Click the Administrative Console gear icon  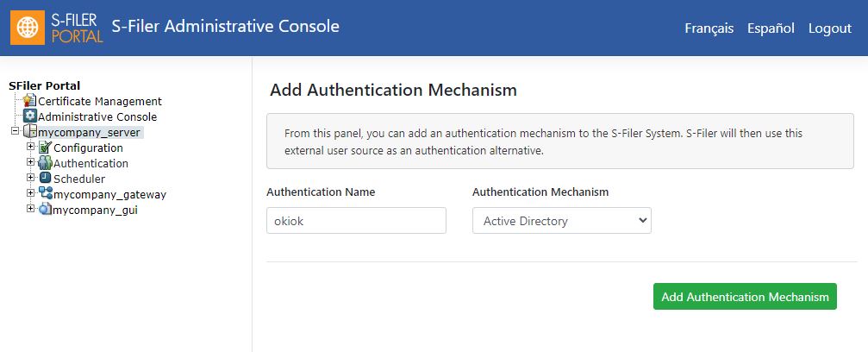click(30, 116)
